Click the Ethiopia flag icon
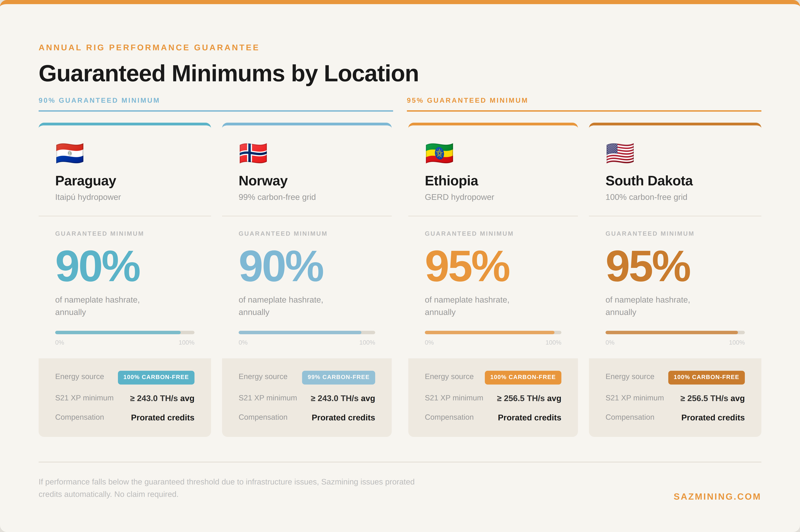This screenshot has width=800, height=532. click(439, 153)
